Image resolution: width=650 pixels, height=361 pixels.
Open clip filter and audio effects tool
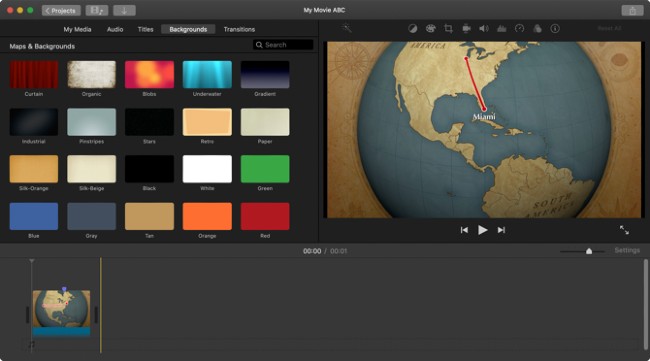tap(537, 29)
